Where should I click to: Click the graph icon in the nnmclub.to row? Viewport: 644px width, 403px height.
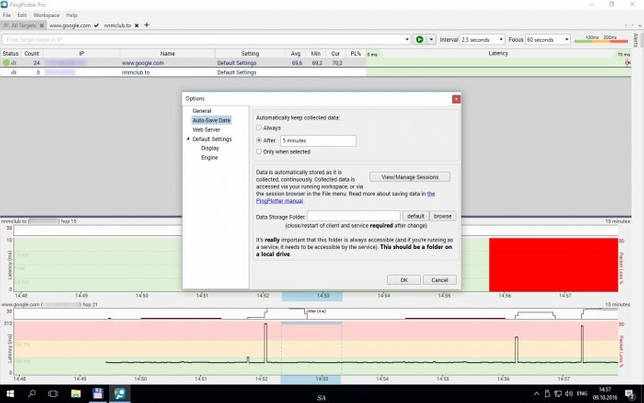(14, 72)
